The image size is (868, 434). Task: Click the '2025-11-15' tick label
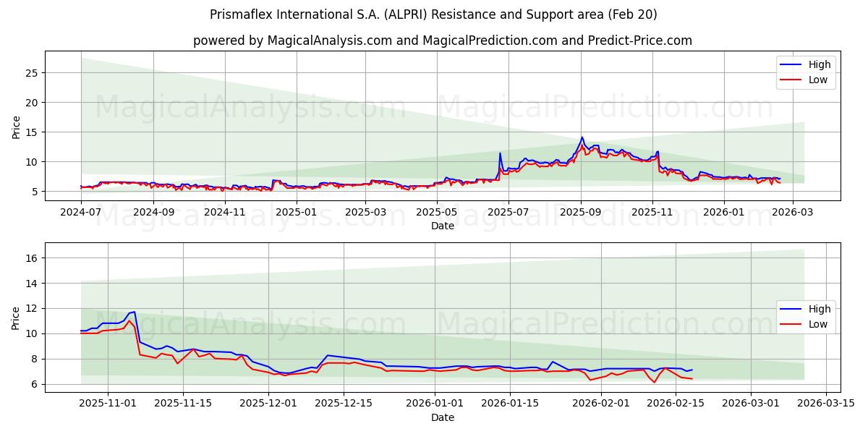tap(183, 404)
